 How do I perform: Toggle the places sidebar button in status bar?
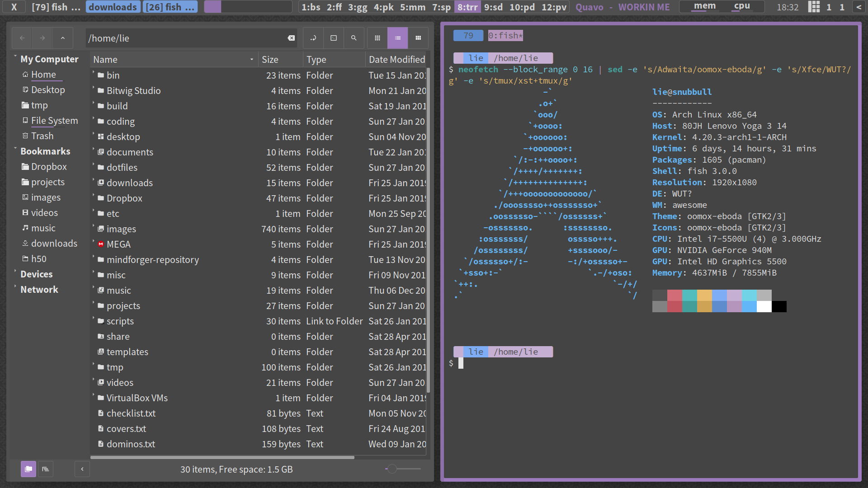(28, 469)
